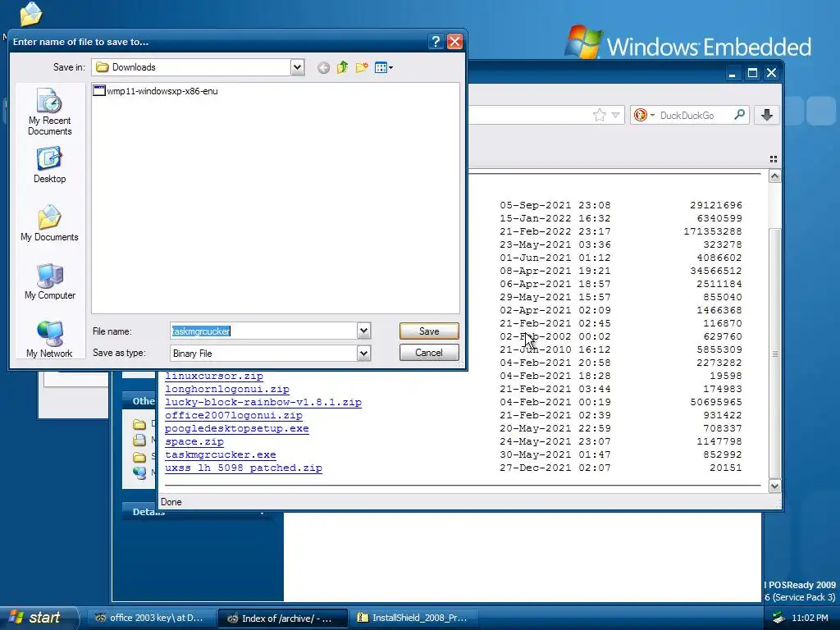Image resolution: width=840 pixels, height=630 pixels.
Task: Create a new folder in Downloads
Action: click(362, 67)
